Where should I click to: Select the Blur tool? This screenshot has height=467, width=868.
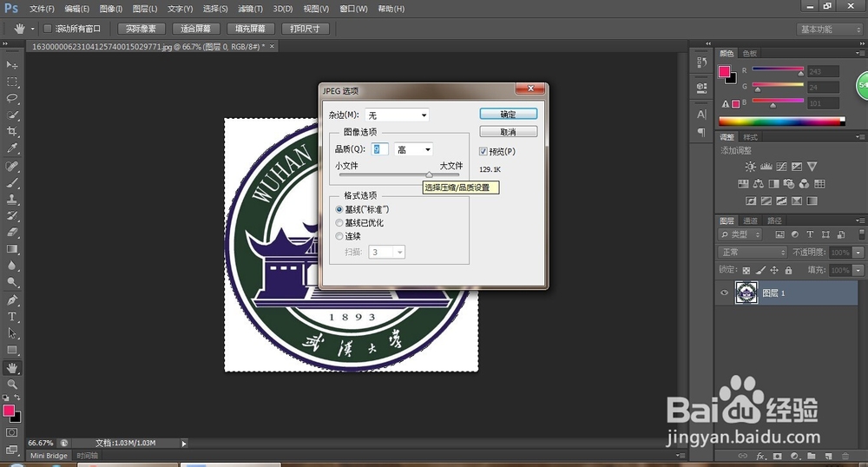tap(11, 266)
